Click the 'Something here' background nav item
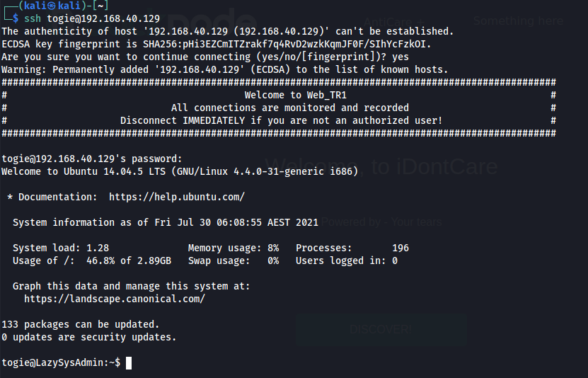This screenshot has width=588, height=378. [519, 21]
